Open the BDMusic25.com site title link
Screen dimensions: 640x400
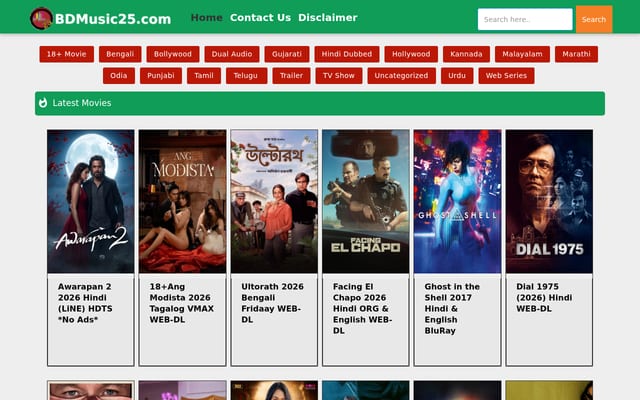click(x=113, y=19)
